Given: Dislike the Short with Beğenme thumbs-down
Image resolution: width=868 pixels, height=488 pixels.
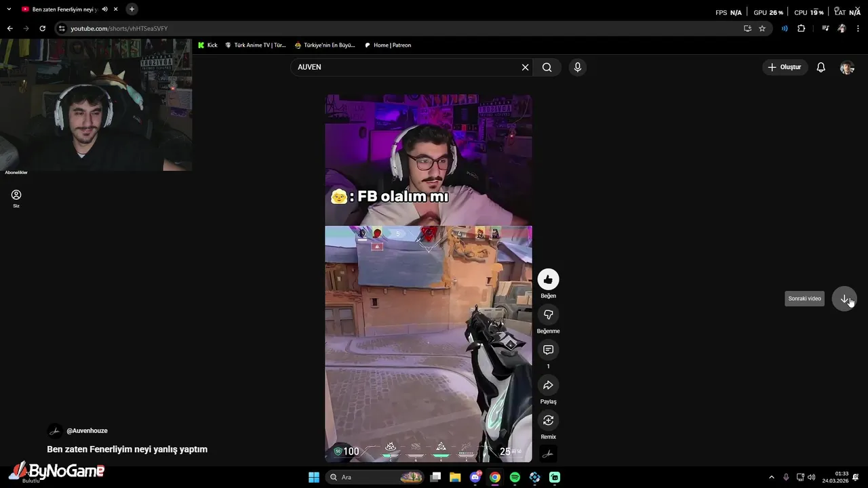Looking at the screenshot, I should (x=548, y=314).
